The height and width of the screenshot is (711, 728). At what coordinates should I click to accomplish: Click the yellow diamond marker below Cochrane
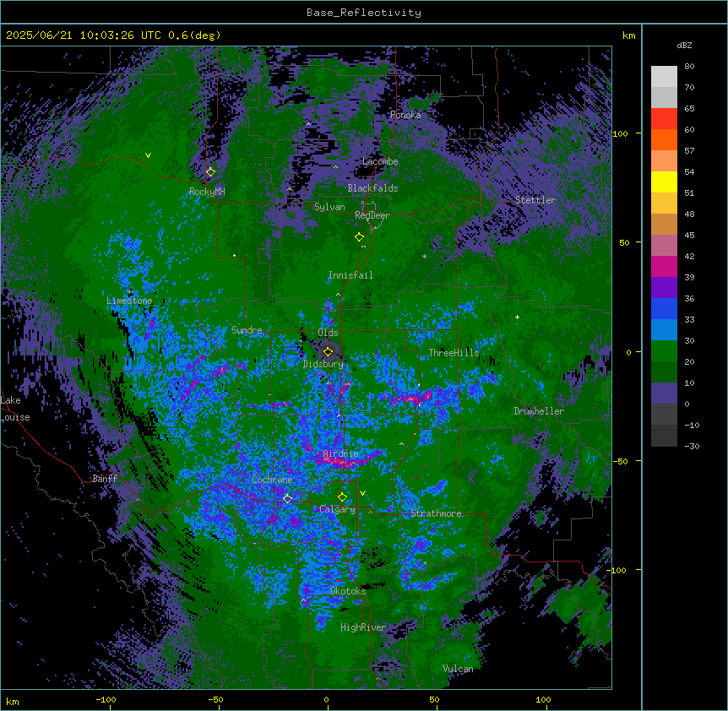pyautogui.click(x=287, y=499)
